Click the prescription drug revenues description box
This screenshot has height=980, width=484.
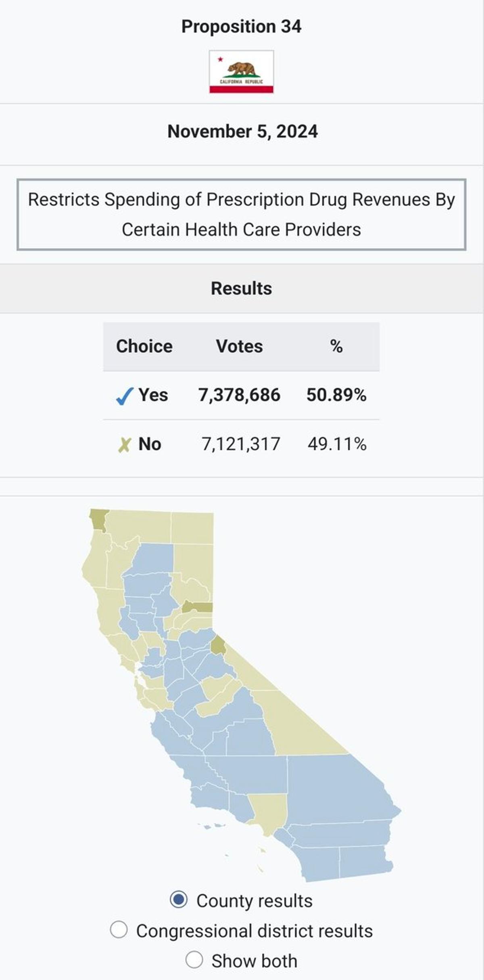241,214
